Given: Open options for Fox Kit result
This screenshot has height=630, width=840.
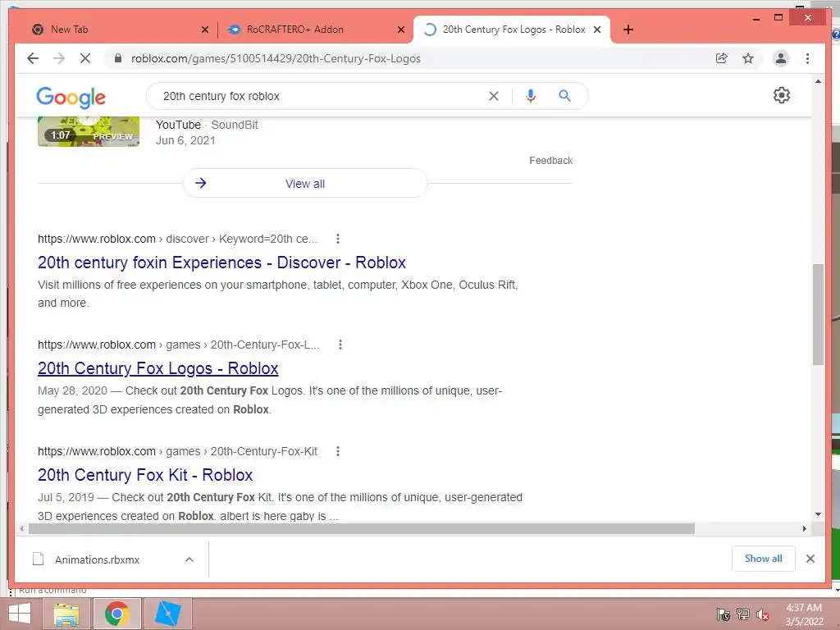Looking at the screenshot, I should (x=337, y=451).
